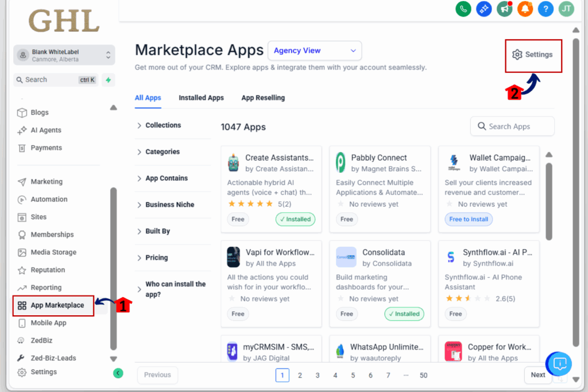
Task: Open the blue AI sparkle icon
Action: (483, 9)
